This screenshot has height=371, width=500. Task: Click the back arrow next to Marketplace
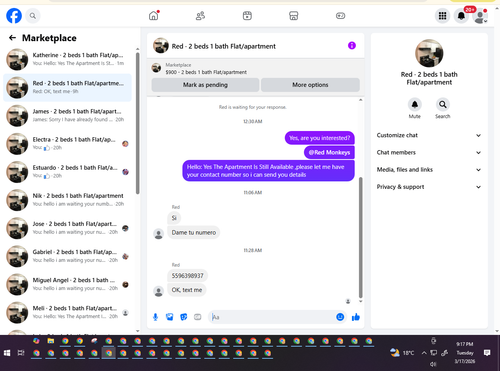pyautogui.click(x=12, y=38)
